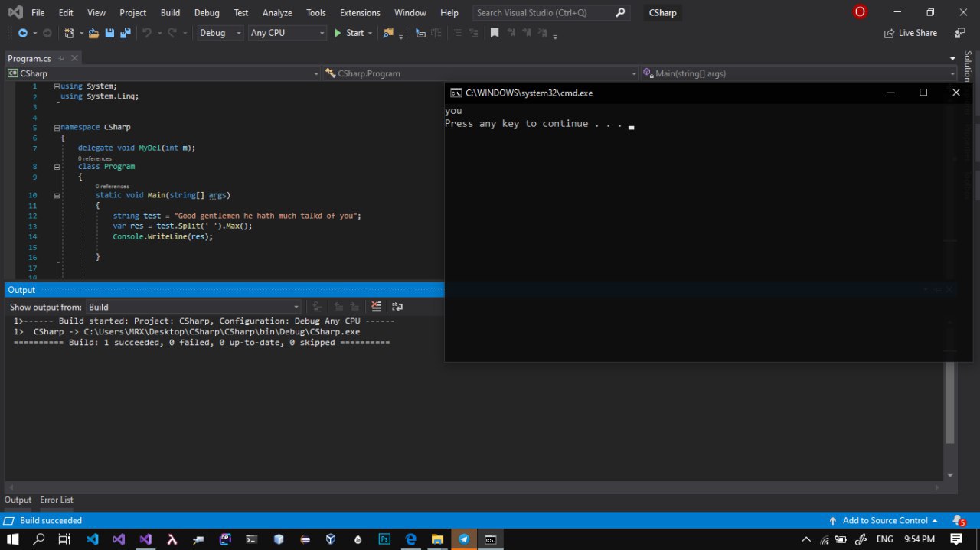The height and width of the screenshot is (550, 980).
Task: Click the ENG language indicator in the tray
Action: pyautogui.click(x=885, y=539)
